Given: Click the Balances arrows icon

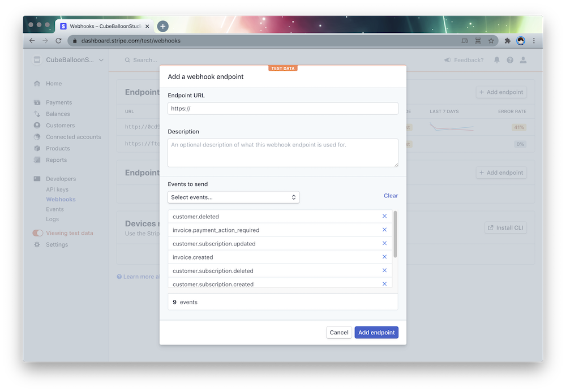Looking at the screenshot, I should point(37,114).
